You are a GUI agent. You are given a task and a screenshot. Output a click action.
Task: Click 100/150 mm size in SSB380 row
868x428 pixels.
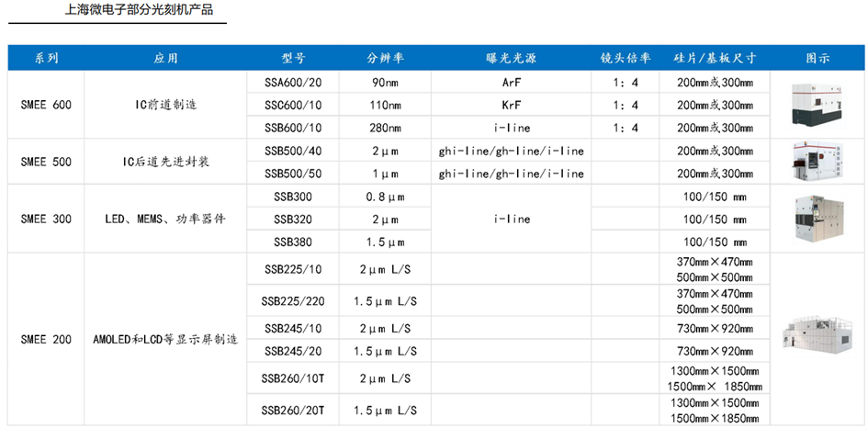715,242
